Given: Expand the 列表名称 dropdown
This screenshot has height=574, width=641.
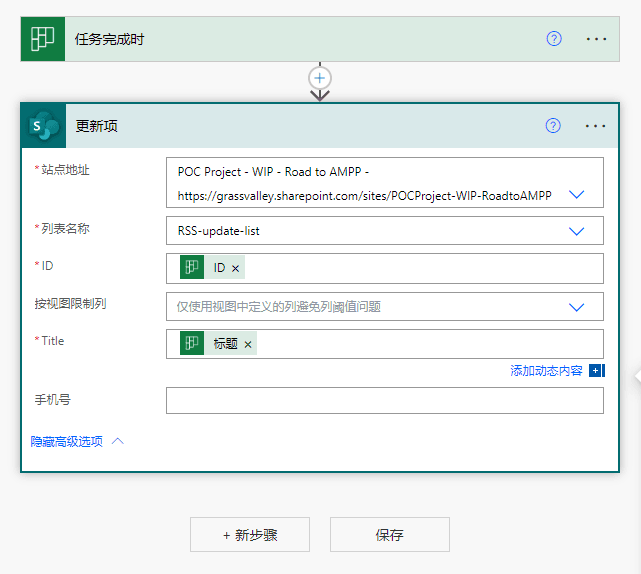Looking at the screenshot, I should pos(576,231).
